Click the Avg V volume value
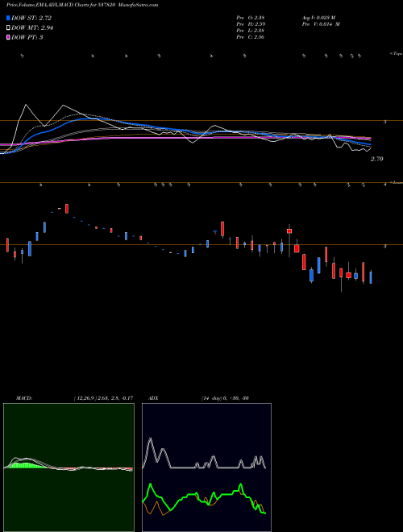 [x=318, y=18]
